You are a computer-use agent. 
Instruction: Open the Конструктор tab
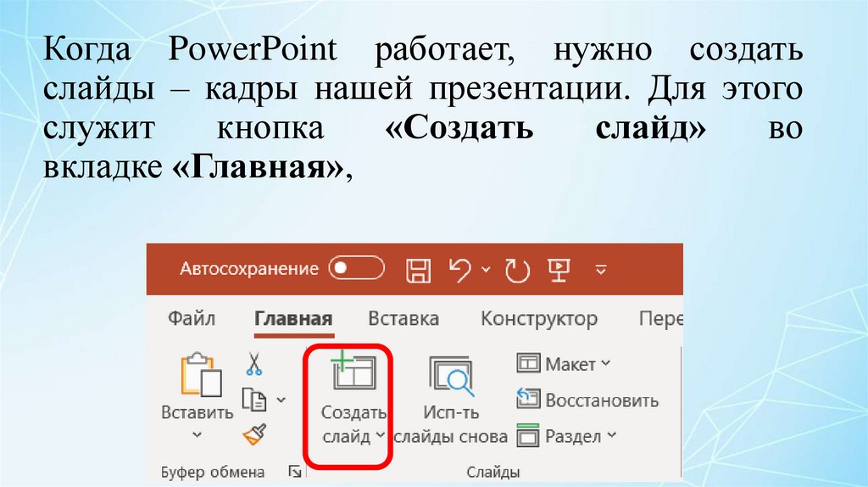(539, 319)
